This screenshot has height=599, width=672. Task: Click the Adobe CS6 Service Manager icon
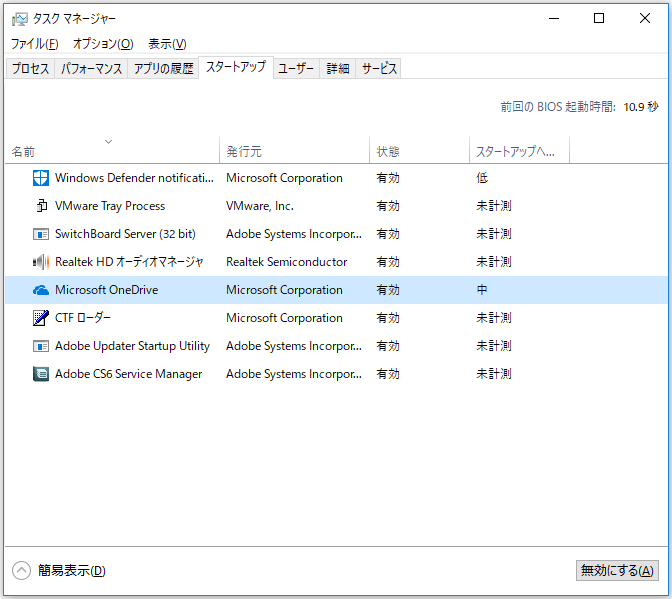(41, 374)
